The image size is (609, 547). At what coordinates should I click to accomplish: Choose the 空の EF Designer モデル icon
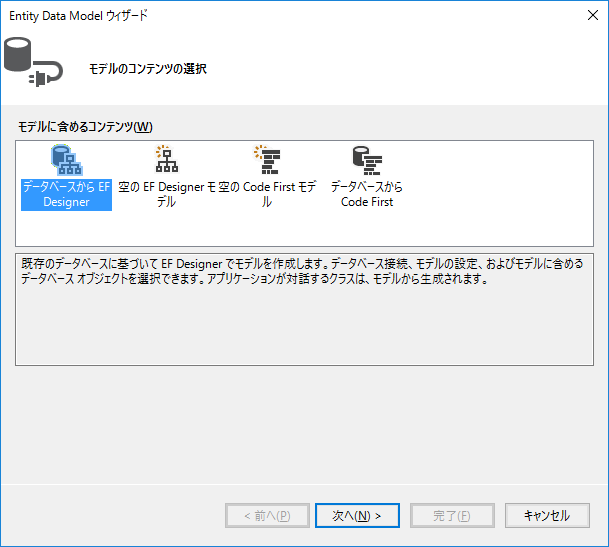[167, 159]
